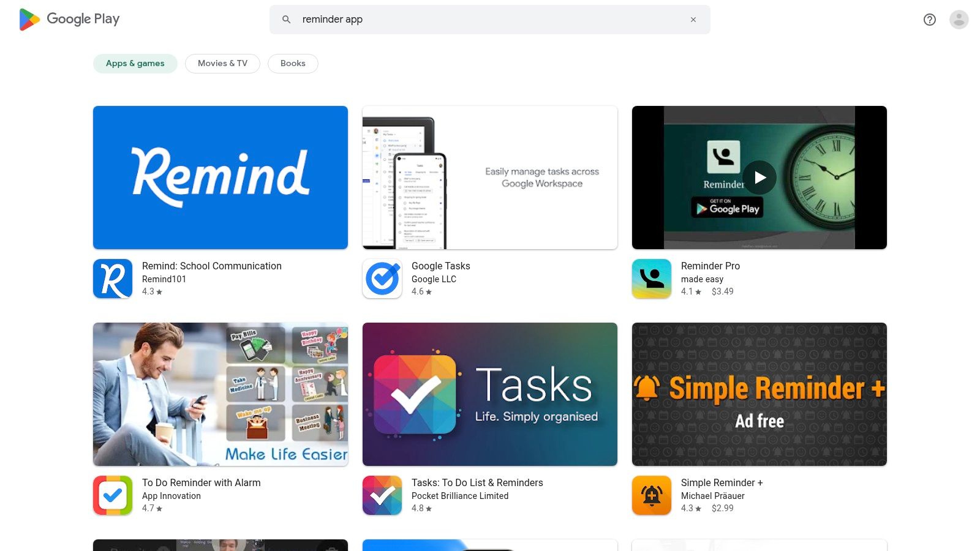Click the Remind app icon
Screen dimensions: 980x551
click(x=113, y=279)
